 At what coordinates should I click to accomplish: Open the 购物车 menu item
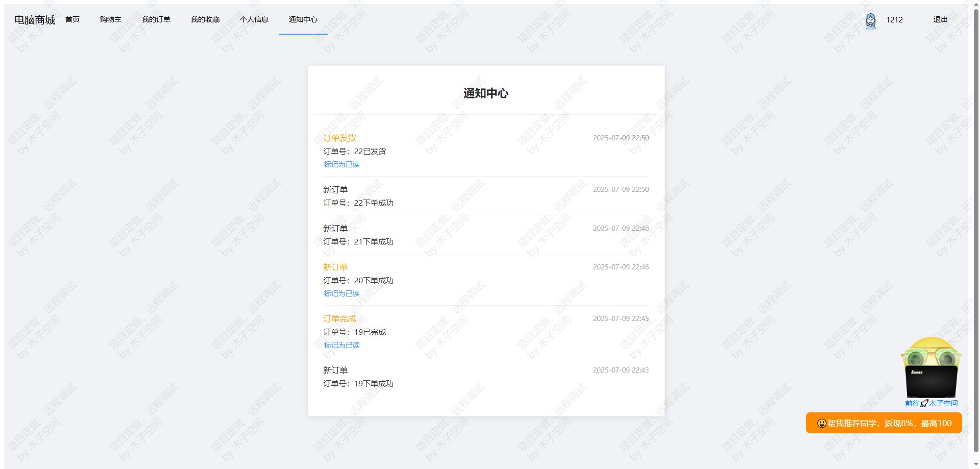[111, 19]
